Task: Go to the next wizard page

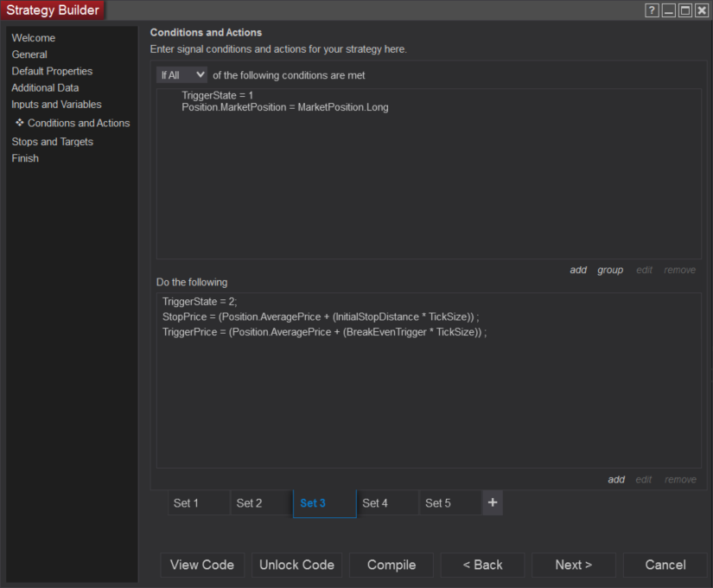Action: coord(573,565)
